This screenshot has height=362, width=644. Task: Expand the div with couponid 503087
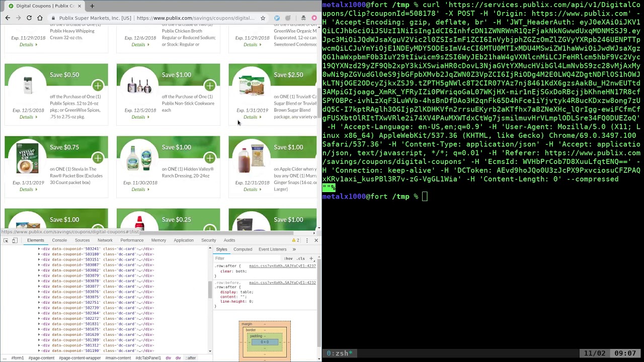[x=39, y=265]
